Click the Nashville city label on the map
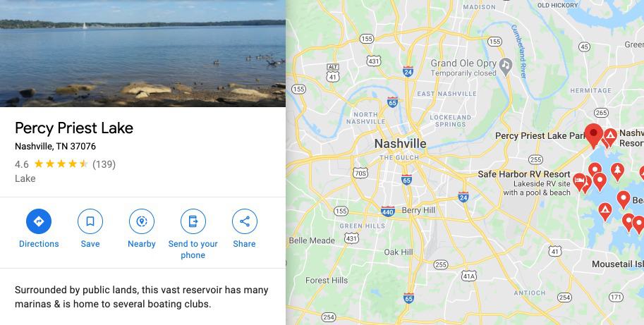 coord(400,144)
